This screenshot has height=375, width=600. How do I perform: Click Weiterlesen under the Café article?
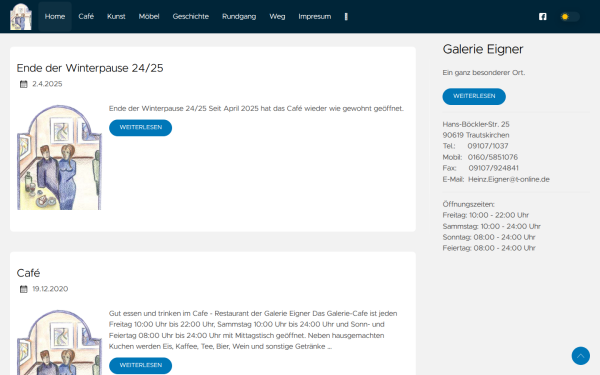point(140,365)
